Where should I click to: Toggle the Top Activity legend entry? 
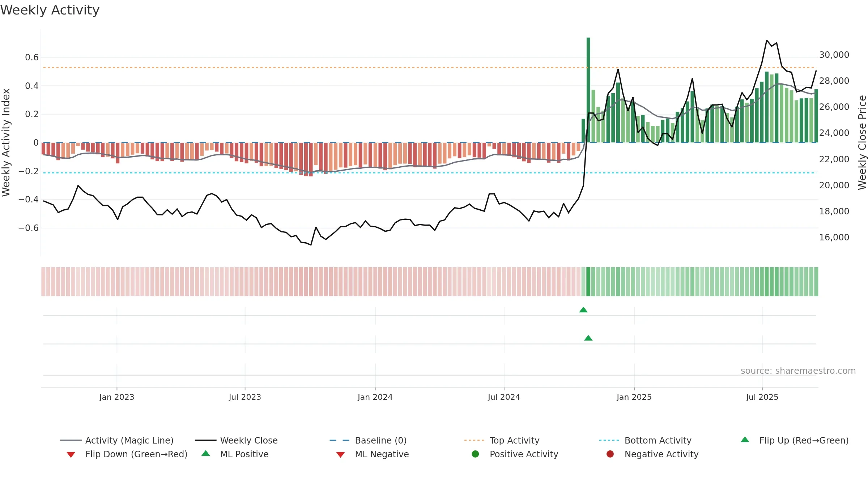pos(502,440)
